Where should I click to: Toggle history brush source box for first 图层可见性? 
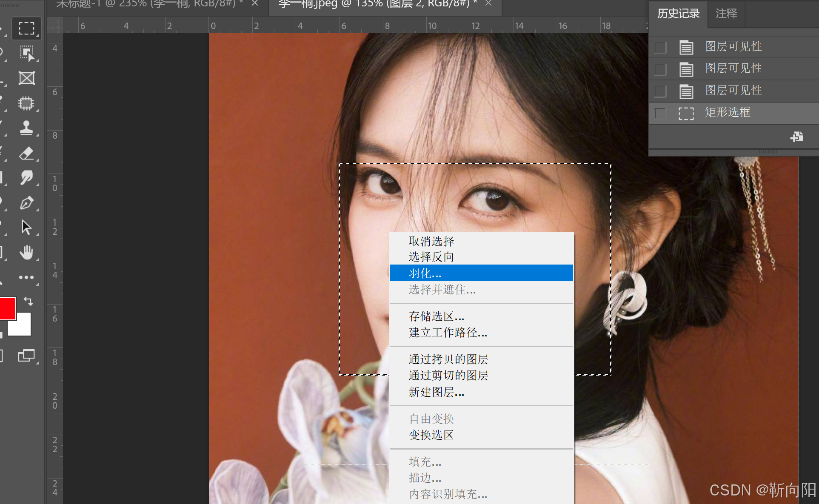pos(660,47)
